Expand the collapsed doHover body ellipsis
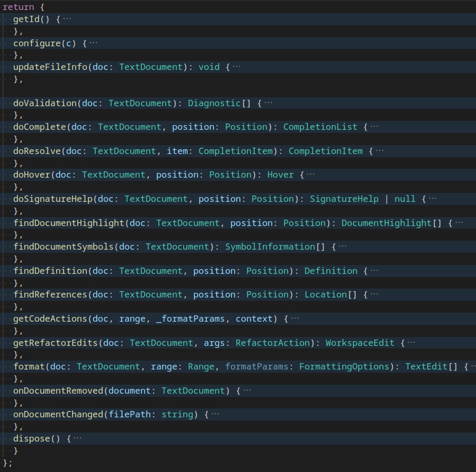476x472 pixels. (x=311, y=175)
